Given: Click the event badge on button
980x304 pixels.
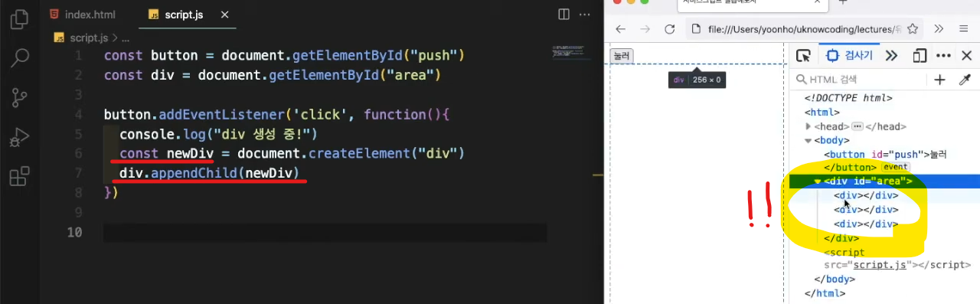Looking at the screenshot, I should [895, 167].
